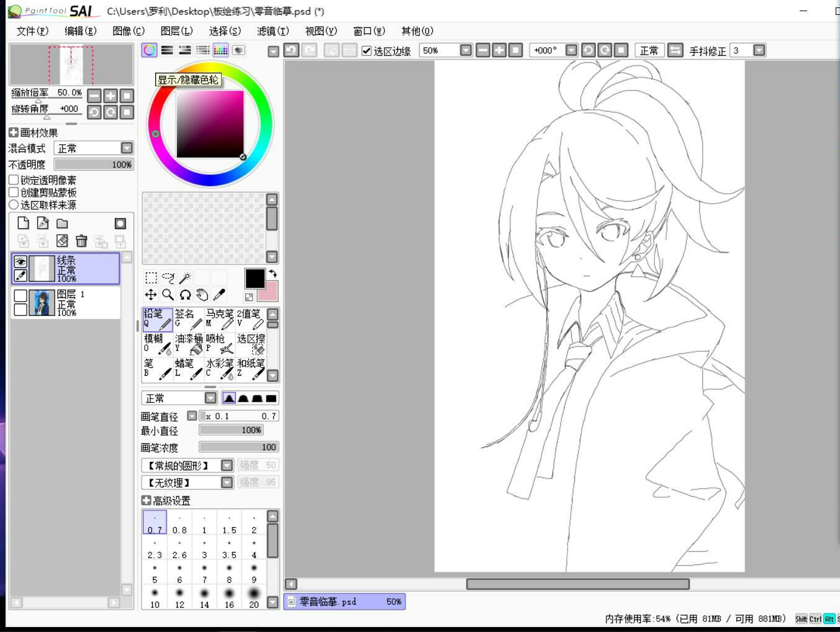Create a layer mask
840x632 pixels.
(x=120, y=223)
